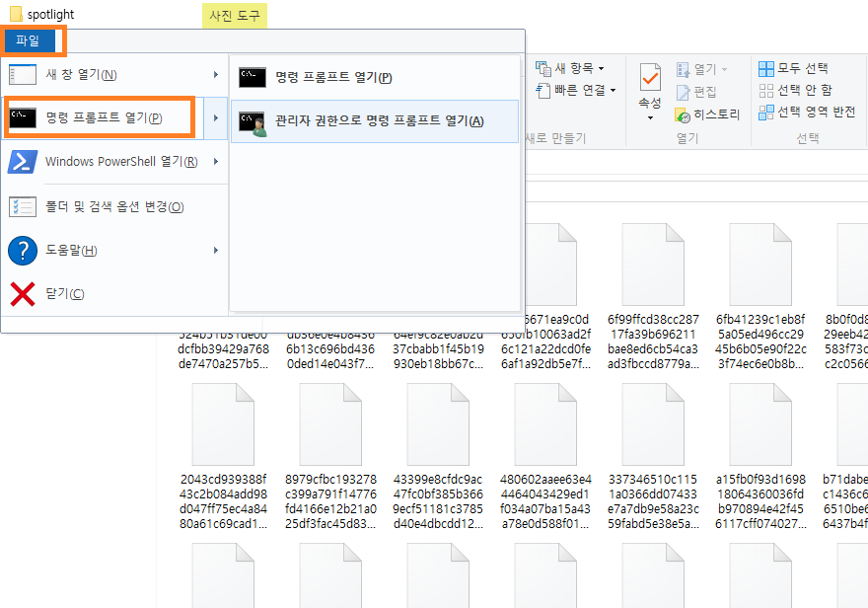Click 히스토리 in ribbon
The width and height of the screenshot is (868, 608).
pos(707,114)
